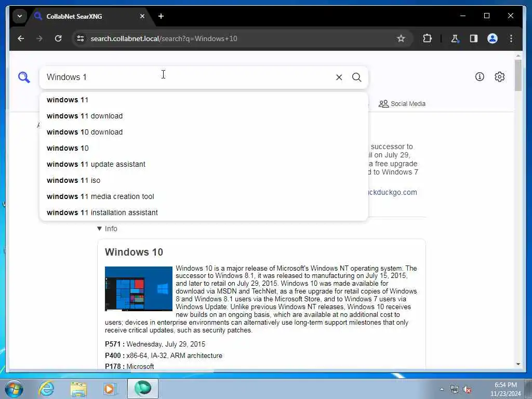Close the CollabNet SearXNG tab
This screenshot has width=532, height=399.
coord(142,16)
